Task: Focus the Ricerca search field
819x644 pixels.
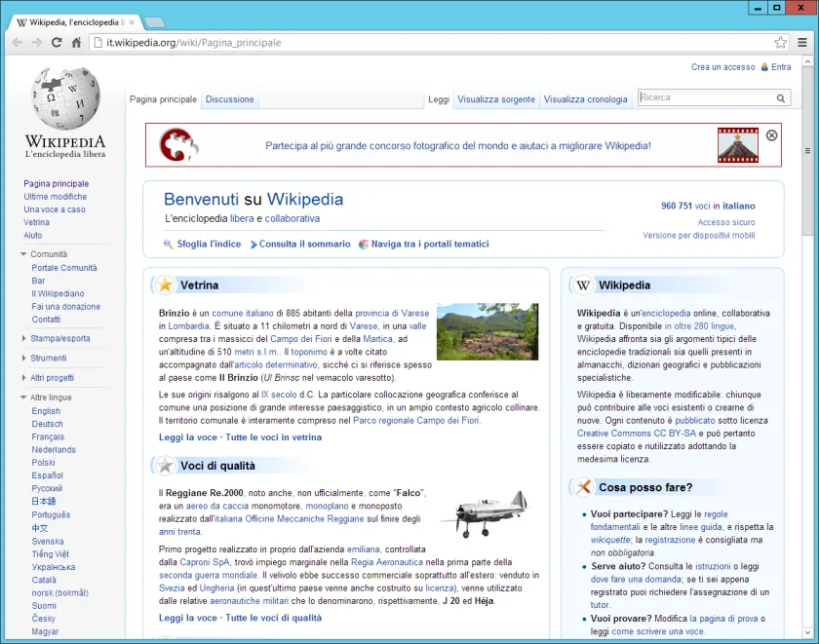Action: click(x=706, y=97)
